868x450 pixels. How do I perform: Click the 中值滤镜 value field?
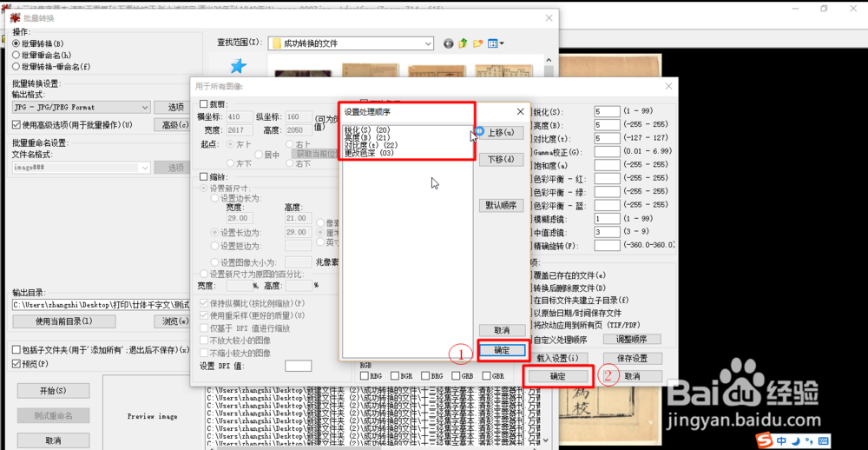pyautogui.click(x=607, y=232)
